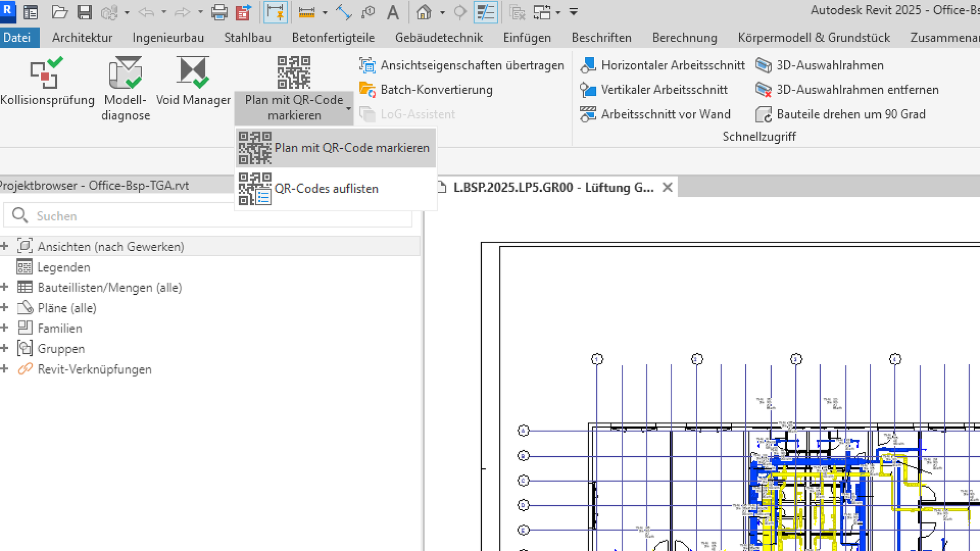Open the Customize Quick Access Toolbar dropdown
The image size is (980, 551).
574,12
